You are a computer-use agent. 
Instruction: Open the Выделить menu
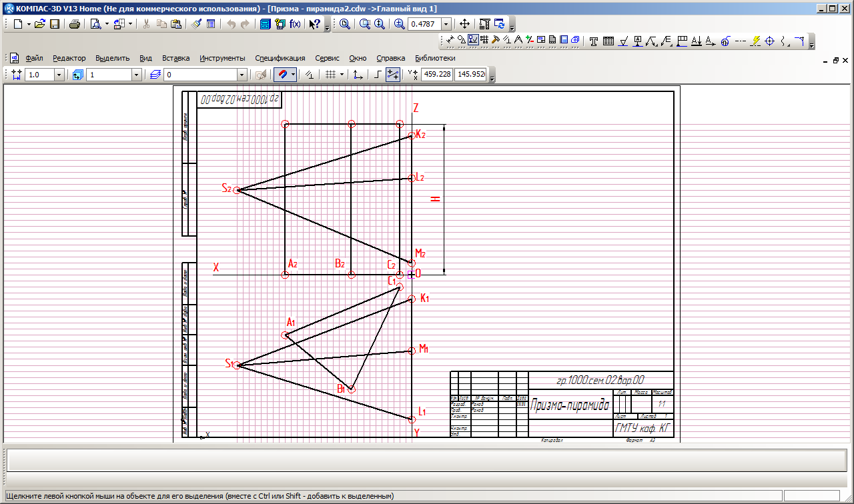(x=113, y=58)
